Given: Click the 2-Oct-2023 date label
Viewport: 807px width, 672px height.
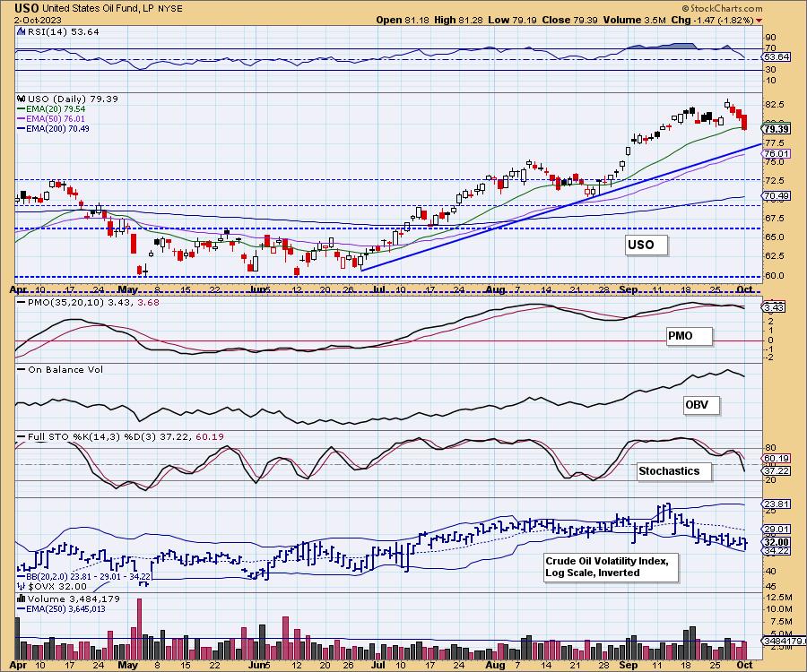Looking at the screenshot, I should click(38, 20).
